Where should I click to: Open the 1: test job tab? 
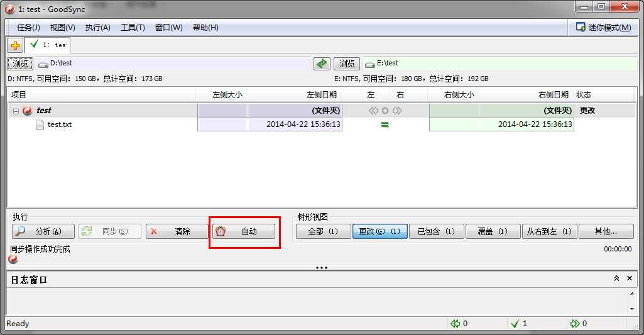(48, 45)
